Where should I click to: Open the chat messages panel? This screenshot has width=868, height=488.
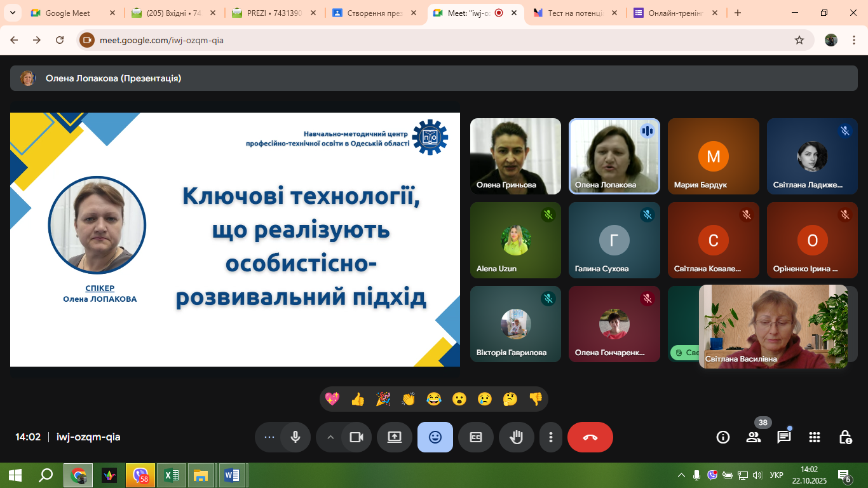pyautogui.click(x=784, y=437)
